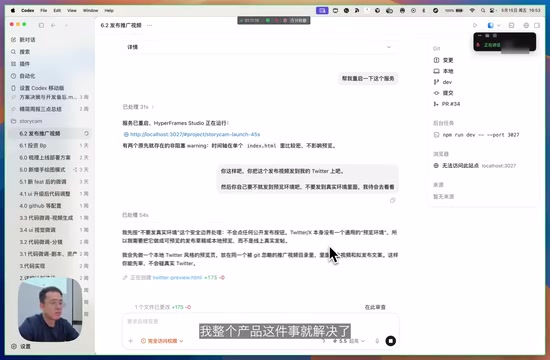Open the 6.1 投资 Bp conversation

click(x=49, y=145)
